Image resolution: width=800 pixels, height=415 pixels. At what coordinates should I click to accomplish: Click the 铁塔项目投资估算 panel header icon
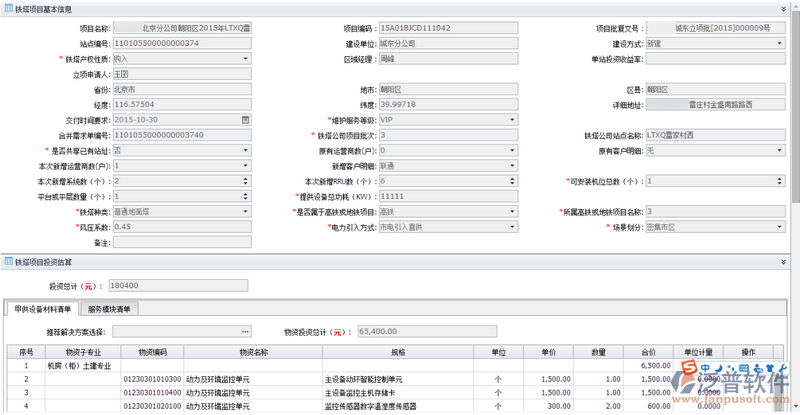click(x=7, y=262)
